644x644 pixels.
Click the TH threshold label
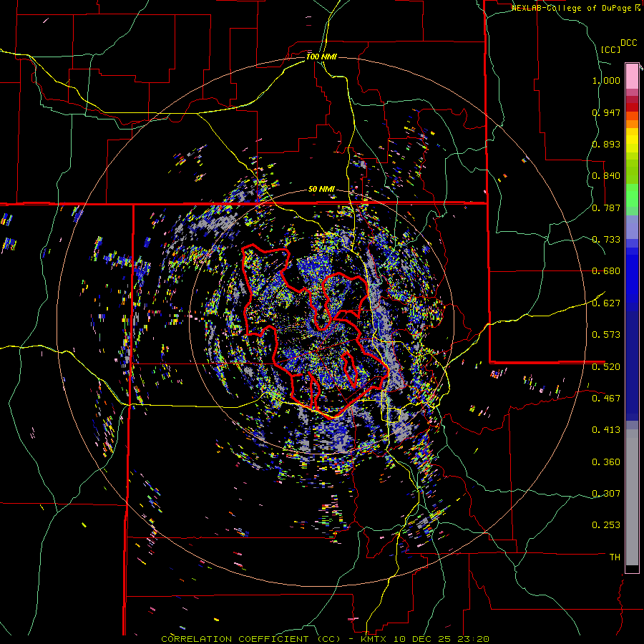[615, 557]
